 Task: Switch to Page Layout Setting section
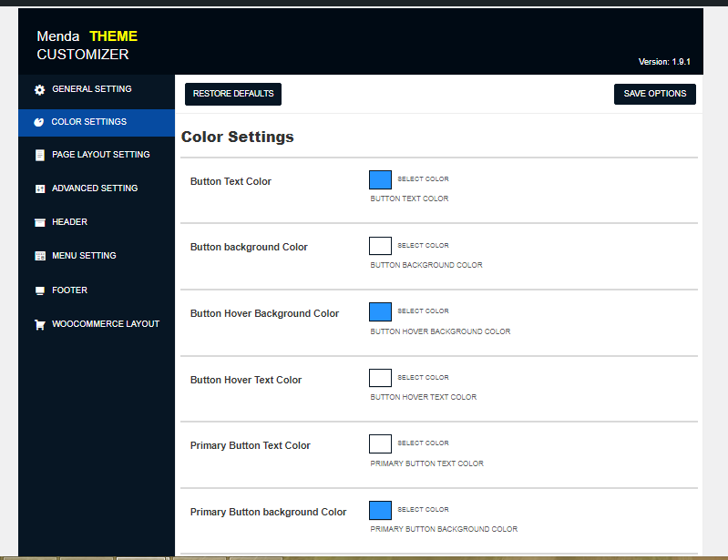click(x=100, y=155)
